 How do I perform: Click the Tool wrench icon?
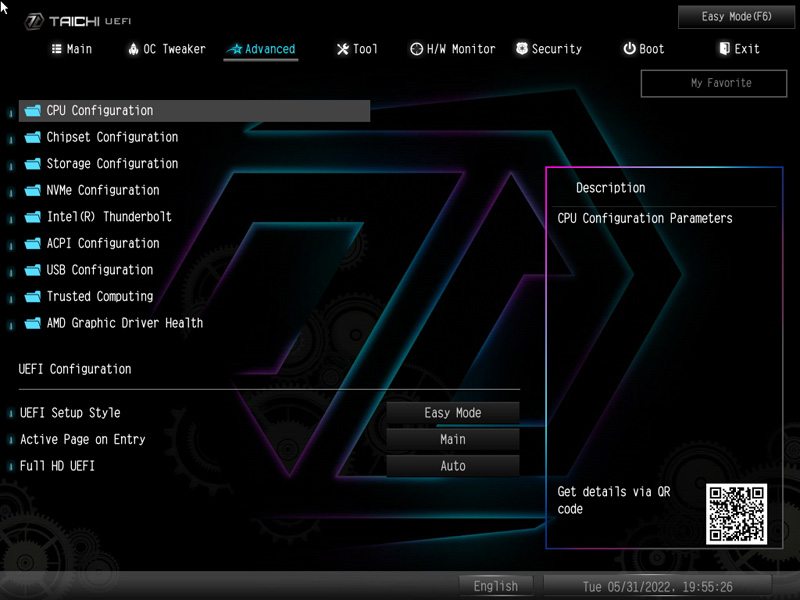pyautogui.click(x=343, y=49)
